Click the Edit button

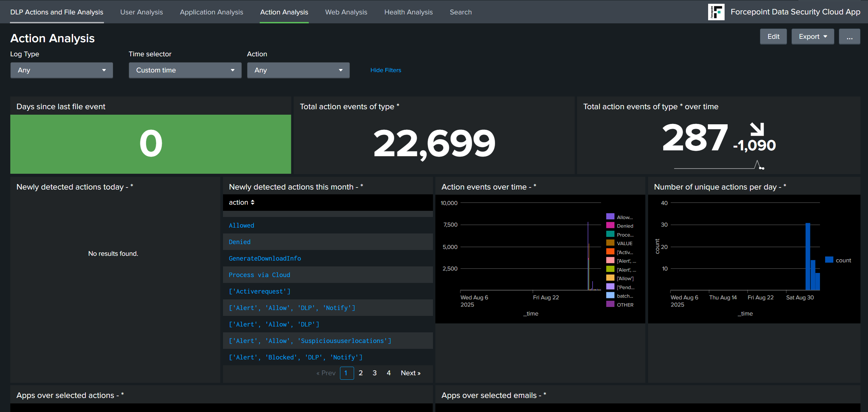(x=773, y=37)
